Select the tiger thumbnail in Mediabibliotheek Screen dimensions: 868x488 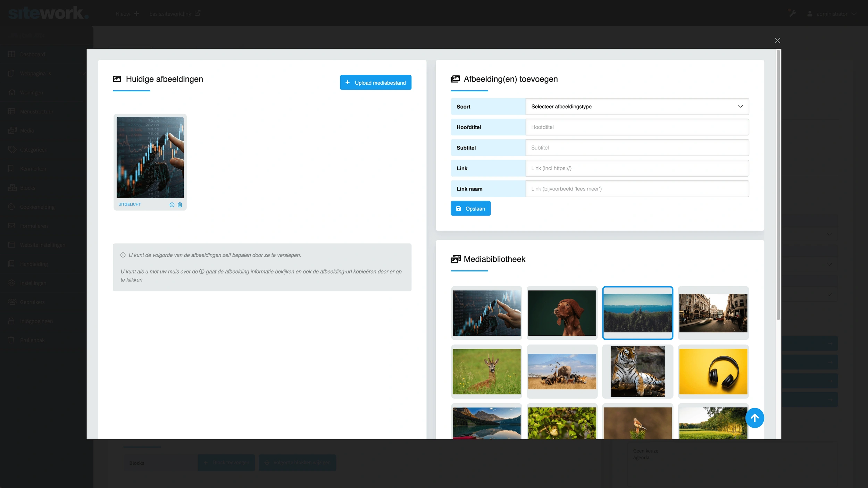click(637, 371)
